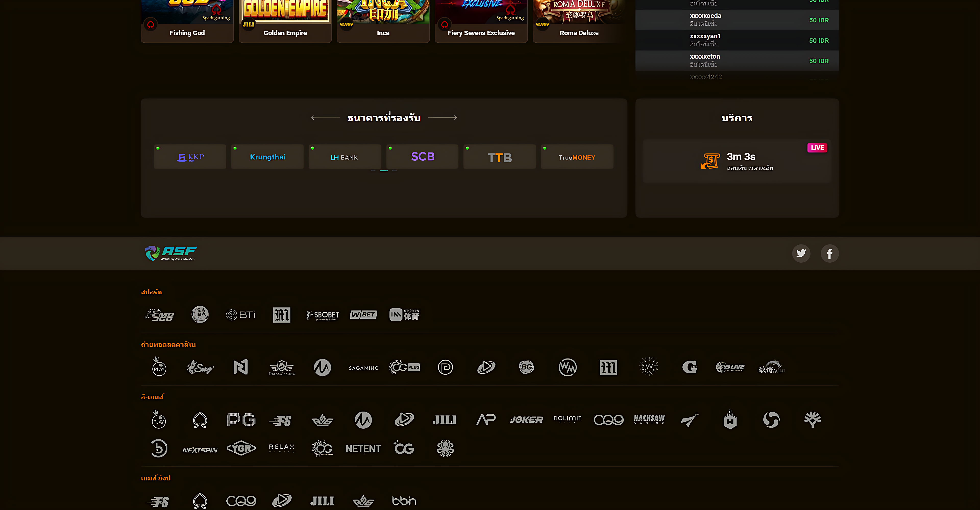This screenshot has height=510, width=980.
Task: Select the octopus e-games provider logo
Action: point(445,449)
